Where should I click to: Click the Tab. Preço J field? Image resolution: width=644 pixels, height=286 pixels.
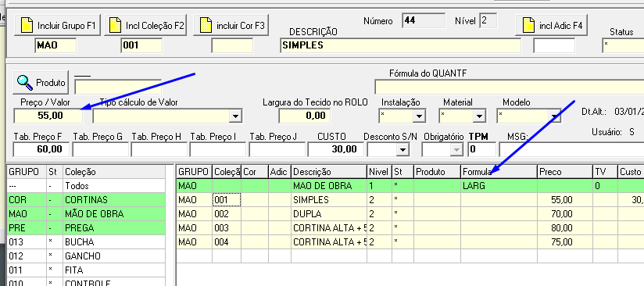(277, 149)
